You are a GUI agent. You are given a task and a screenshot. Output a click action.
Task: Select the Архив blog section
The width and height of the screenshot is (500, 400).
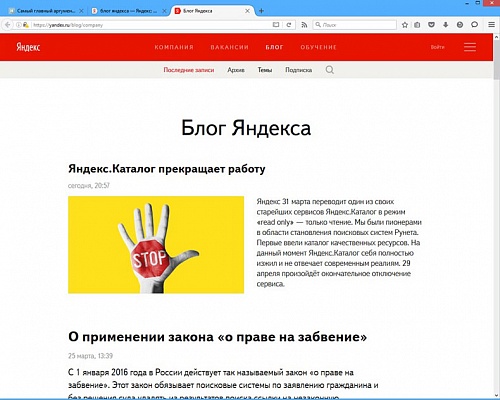pos(236,70)
